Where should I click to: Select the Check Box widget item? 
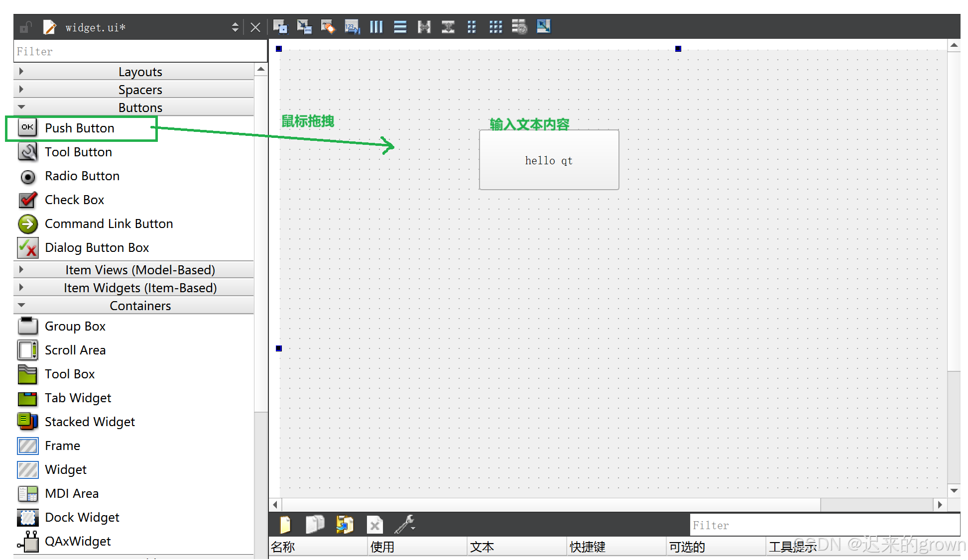coord(74,200)
